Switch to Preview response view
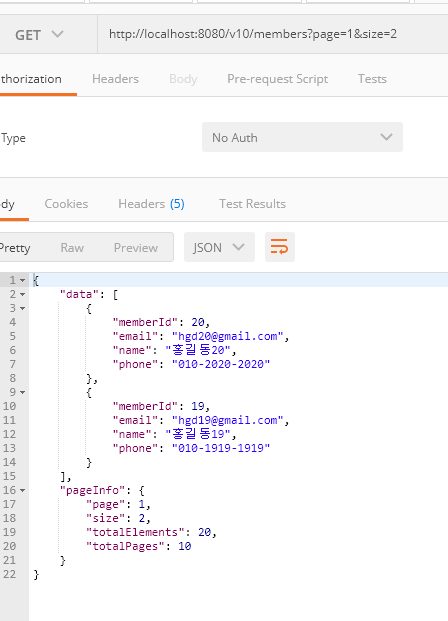 (x=136, y=248)
